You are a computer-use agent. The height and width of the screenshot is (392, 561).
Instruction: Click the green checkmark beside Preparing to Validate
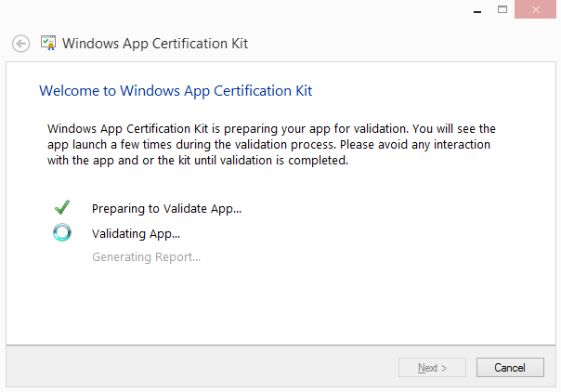click(62, 207)
